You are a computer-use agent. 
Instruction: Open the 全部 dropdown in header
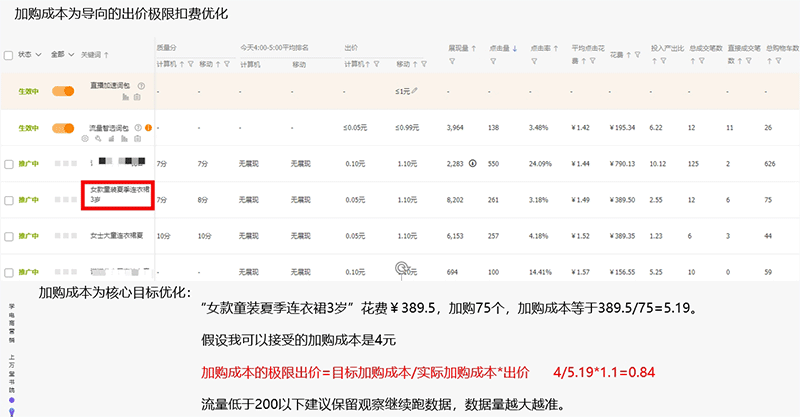[62, 55]
